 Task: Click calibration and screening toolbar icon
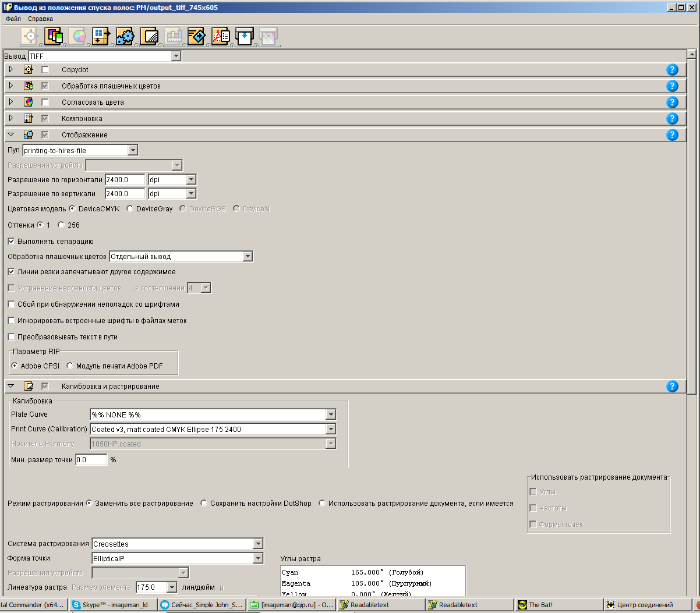click(x=149, y=36)
